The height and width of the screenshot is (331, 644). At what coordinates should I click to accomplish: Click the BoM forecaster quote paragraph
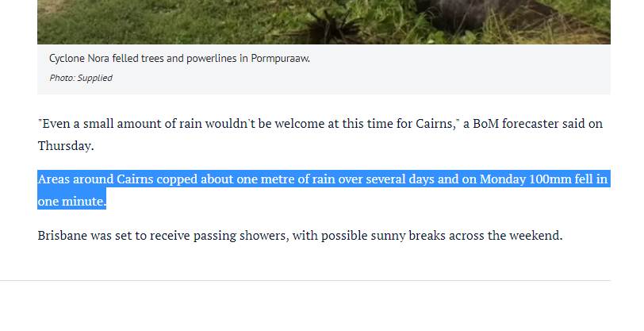pos(320,134)
